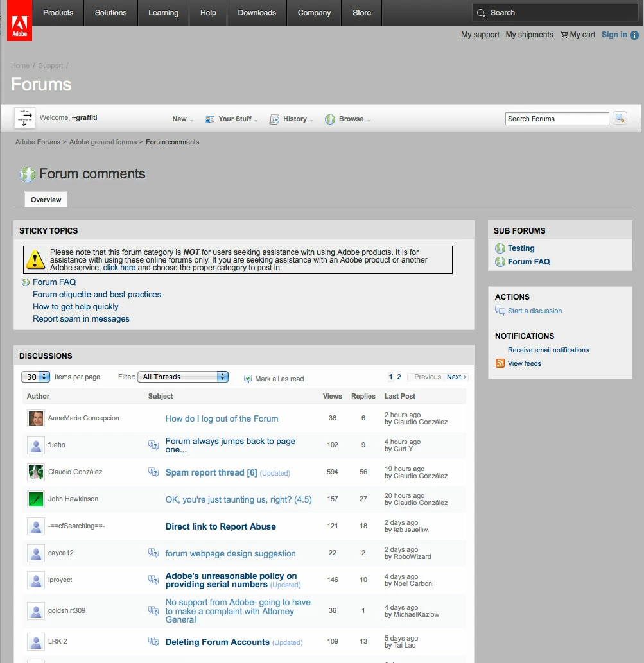This screenshot has width=644, height=663.
Task: Go to page 2 of discussions
Action: [399, 377]
